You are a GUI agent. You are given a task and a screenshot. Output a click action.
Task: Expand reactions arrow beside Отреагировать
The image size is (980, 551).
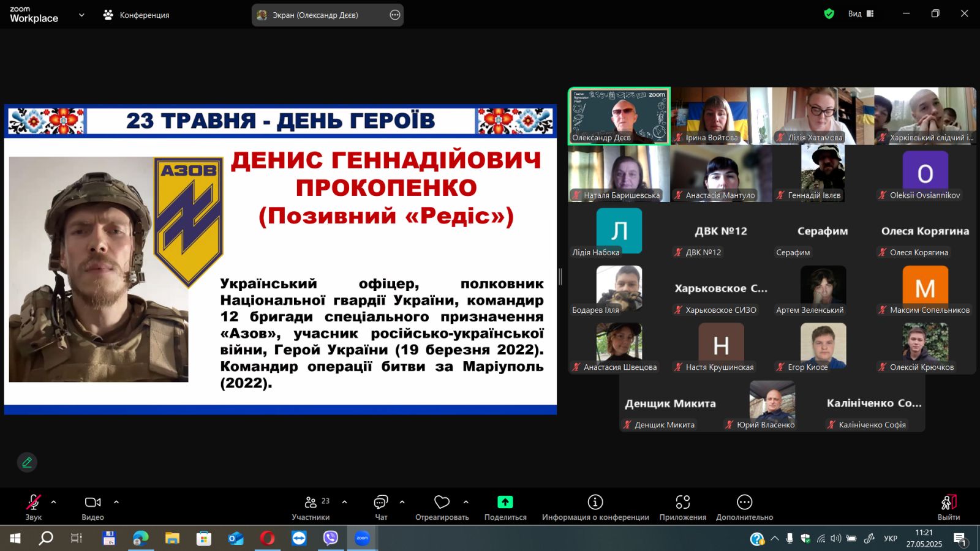[466, 502]
